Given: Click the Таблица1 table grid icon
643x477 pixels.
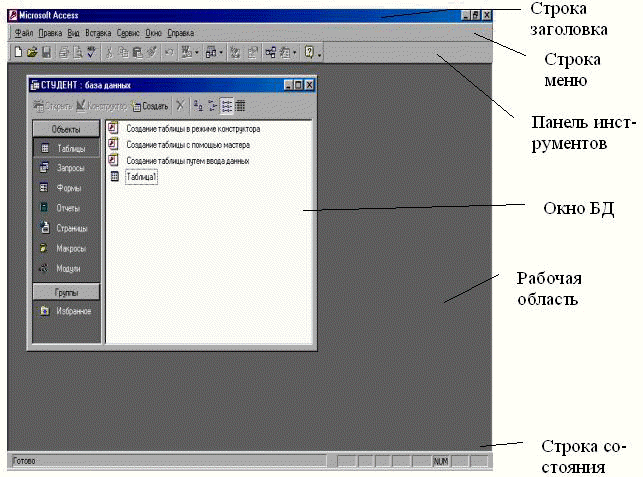Looking at the screenshot, I should point(115,176).
